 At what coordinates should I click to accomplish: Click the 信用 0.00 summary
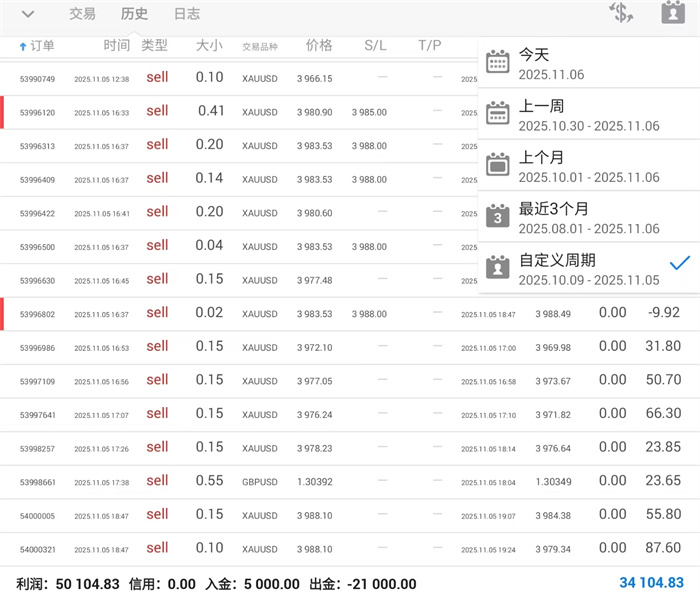click(162, 584)
